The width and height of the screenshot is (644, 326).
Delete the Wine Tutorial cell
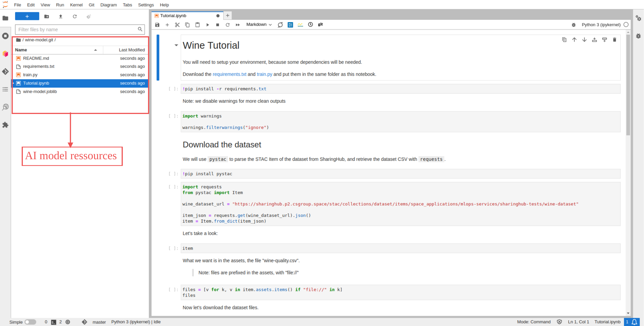pyautogui.click(x=614, y=40)
